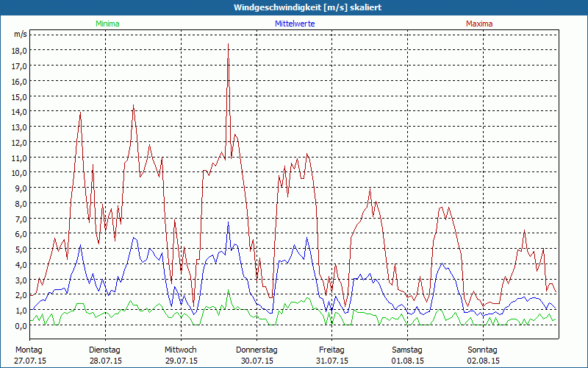Click the blue mean-value peak on Wednesday

(x=228, y=222)
